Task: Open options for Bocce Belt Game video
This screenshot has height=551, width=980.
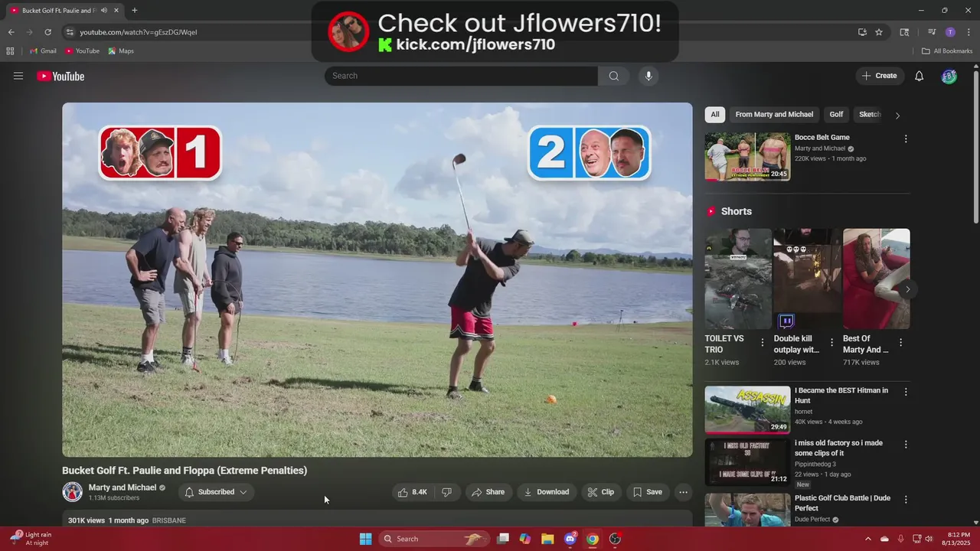Action: pyautogui.click(x=906, y=139)
